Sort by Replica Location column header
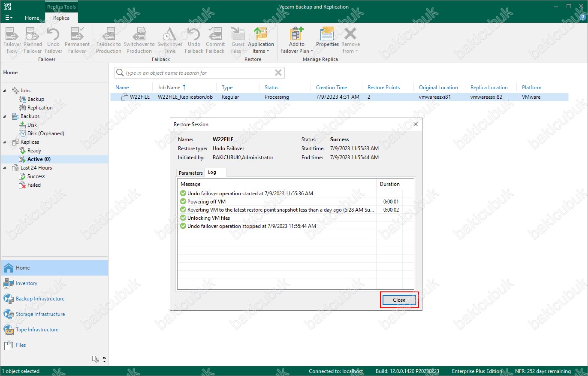Image resolution: width=588 pixels, height=376 pixels. point(489,88)
